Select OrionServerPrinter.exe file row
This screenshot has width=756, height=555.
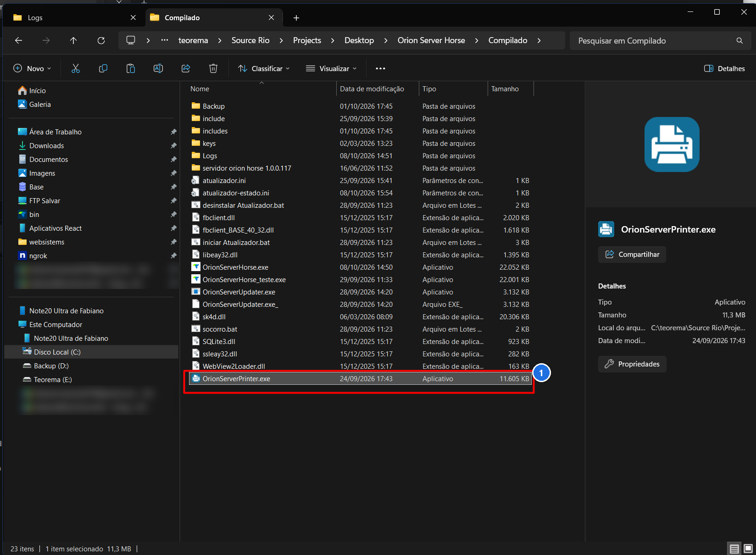click(360, 379)
